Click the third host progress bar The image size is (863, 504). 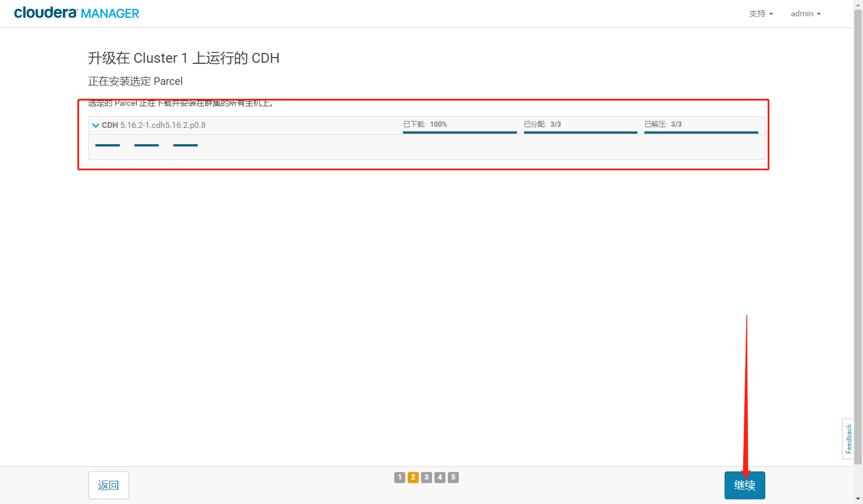[x=186, y=145]
